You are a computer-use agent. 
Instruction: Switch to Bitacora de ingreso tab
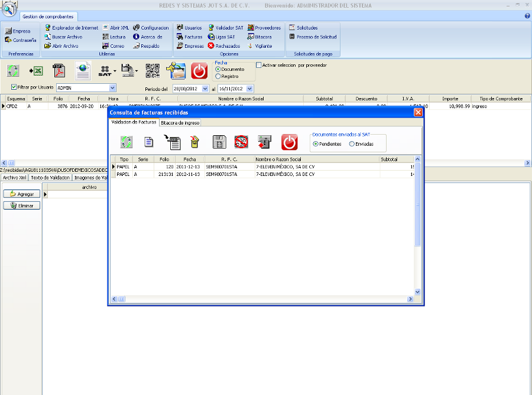coord(180,123)
